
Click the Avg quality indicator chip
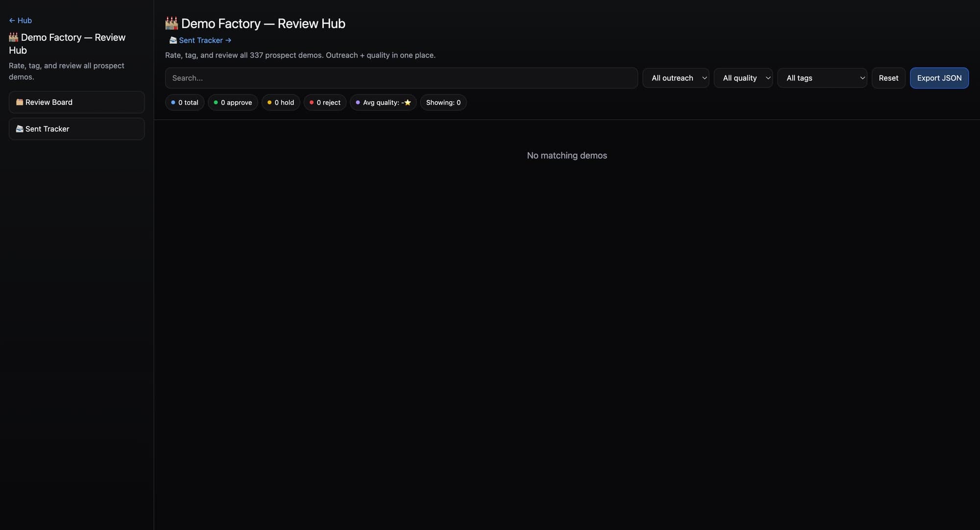point(383,102)
